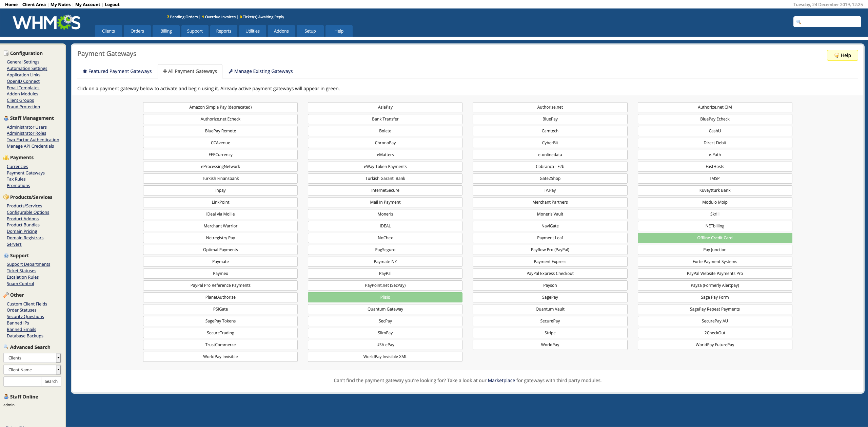Click the Staff Online user icon
Image resolution: width=868 pixels, height=427 pixels.
pos(6,396)
